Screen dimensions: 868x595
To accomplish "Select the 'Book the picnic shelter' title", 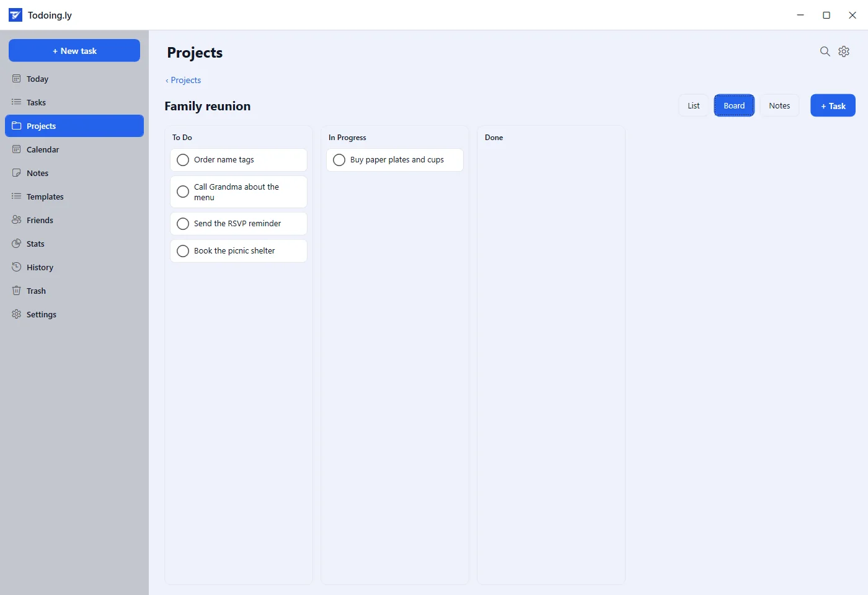I will [234, 251].
